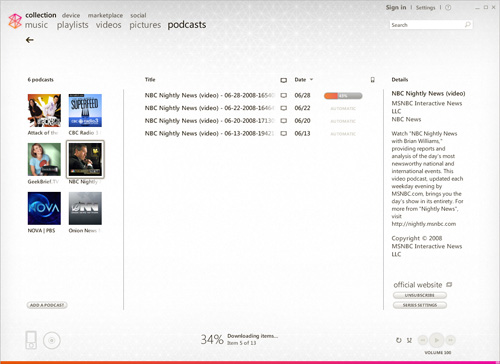Click the video type column header icon
The width and height of the screenshot is (500, 364).
[284, 80]
